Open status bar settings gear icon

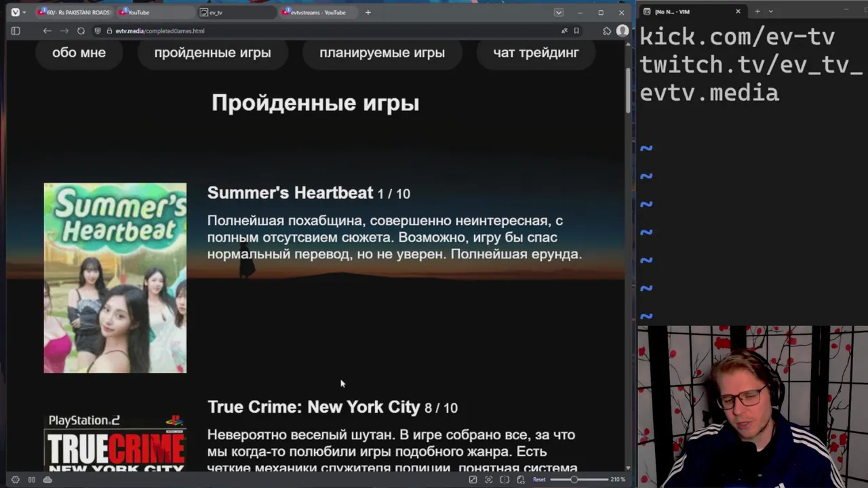coord(16,479)
